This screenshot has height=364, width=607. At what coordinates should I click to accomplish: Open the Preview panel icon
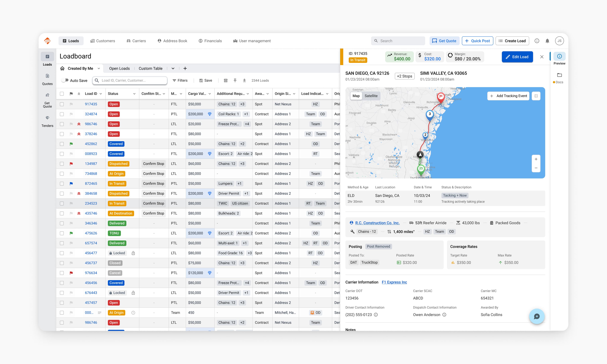point(559,56)
